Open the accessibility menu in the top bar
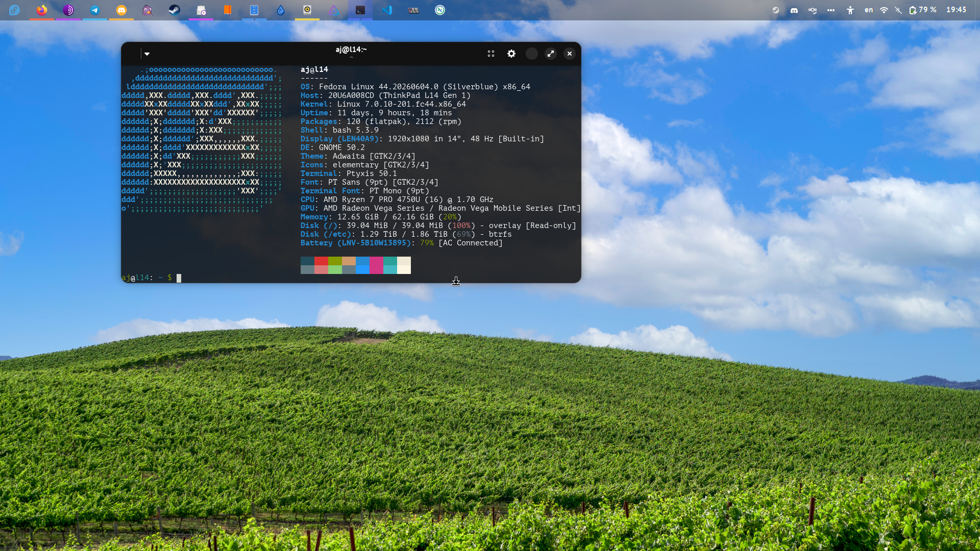The image size is (980, 551). tap(850, 10)
